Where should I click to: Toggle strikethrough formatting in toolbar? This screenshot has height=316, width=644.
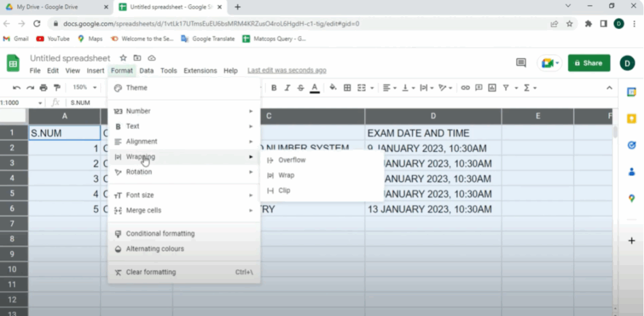coord(301,88)
